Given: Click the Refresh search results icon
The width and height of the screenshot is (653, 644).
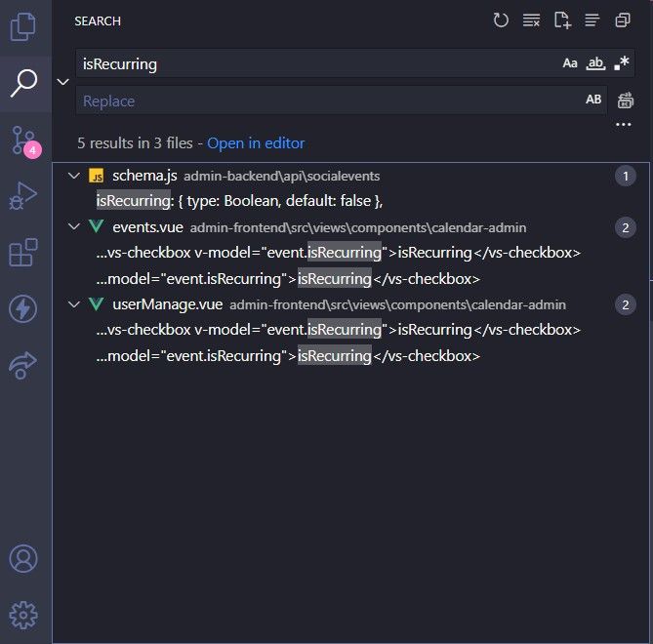Looking at the screenshot, I should tap(501, 20).
